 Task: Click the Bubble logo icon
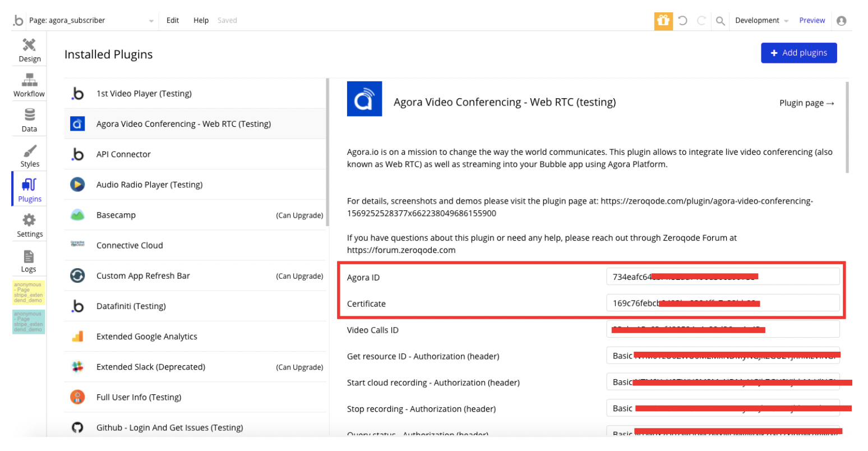tap(19, 20)
